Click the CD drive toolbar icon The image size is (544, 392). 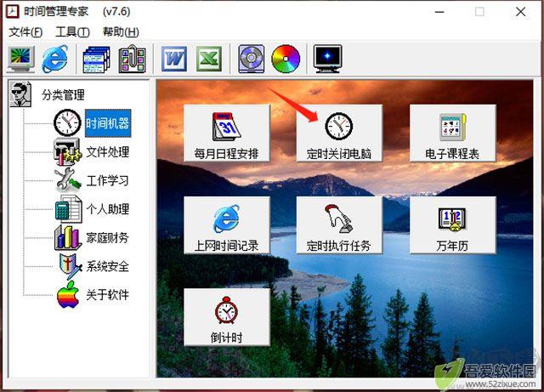(x=252, y=59)
